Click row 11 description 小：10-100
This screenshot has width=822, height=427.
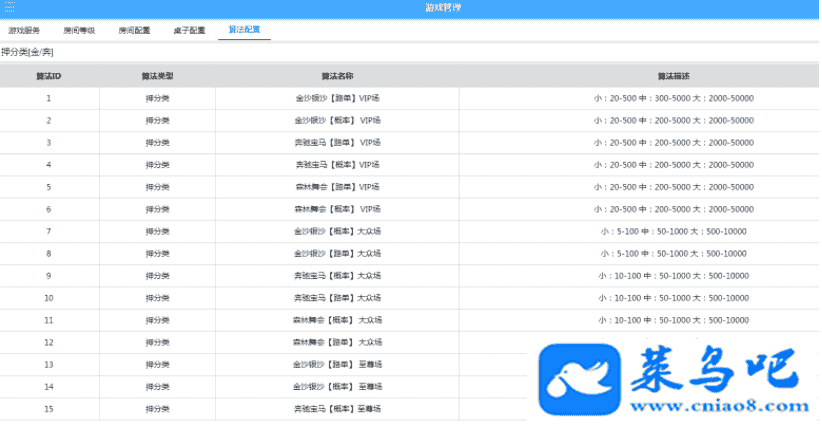click(x=620, y=320)
